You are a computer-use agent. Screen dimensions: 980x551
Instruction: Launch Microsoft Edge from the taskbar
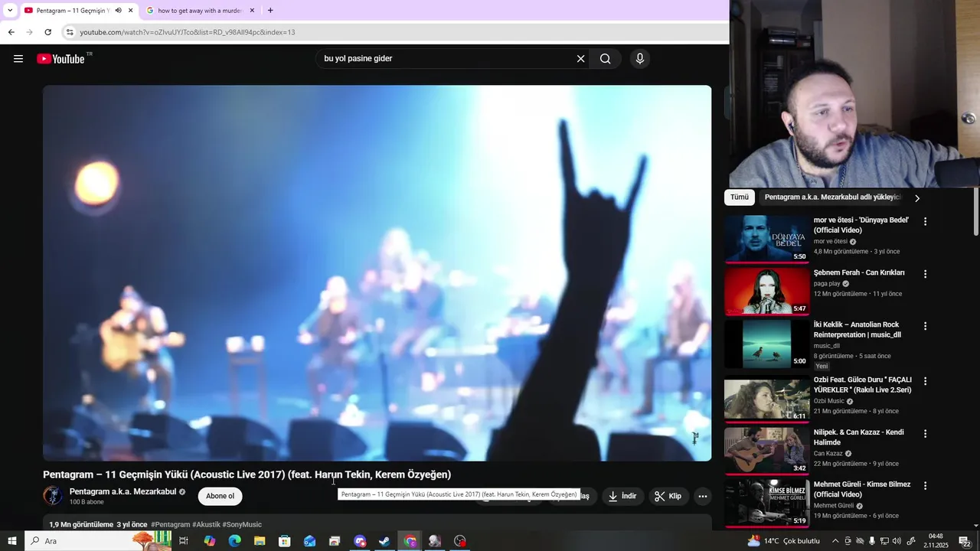point(234,541)
